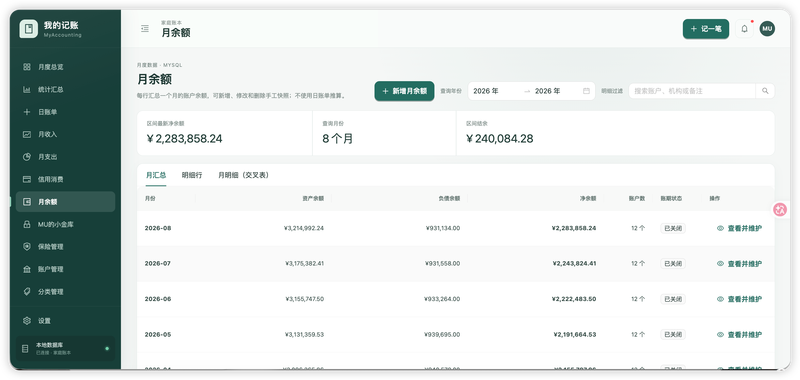
Task: Click the end year field after the arrow
Action: pyautogui.click(x=556, y=91)
